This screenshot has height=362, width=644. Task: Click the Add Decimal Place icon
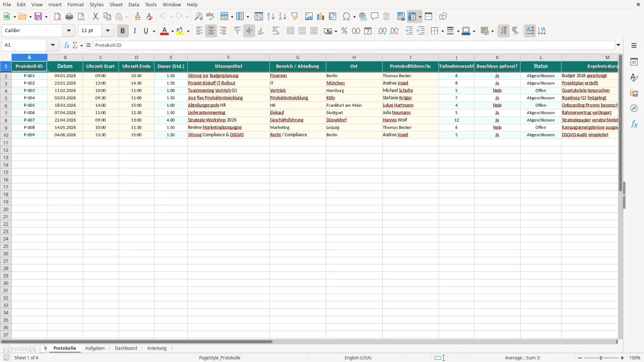coord(382,31)
